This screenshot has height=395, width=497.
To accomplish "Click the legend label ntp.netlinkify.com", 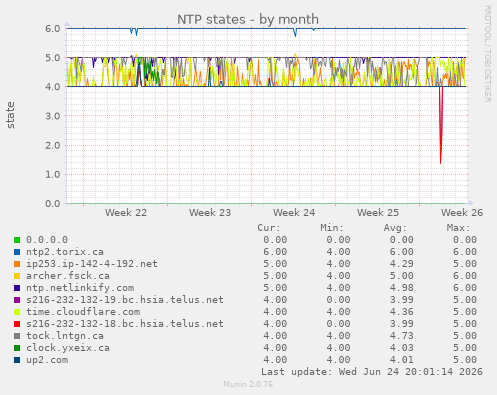I will click(80, 288).
